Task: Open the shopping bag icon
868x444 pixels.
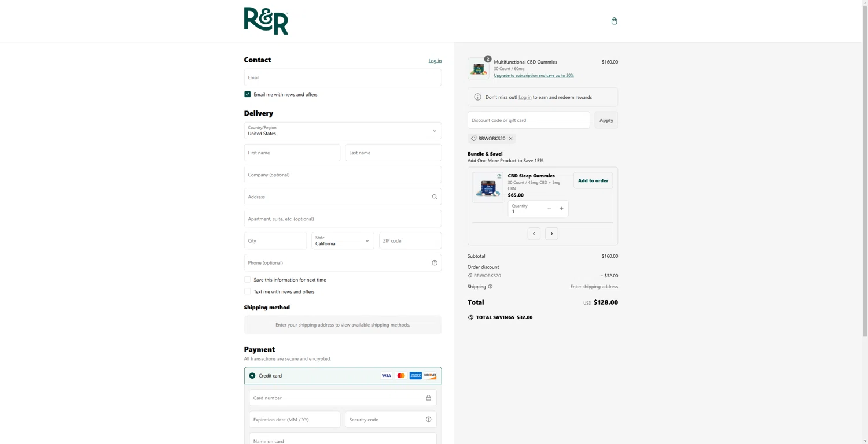Action: [614, 21]
